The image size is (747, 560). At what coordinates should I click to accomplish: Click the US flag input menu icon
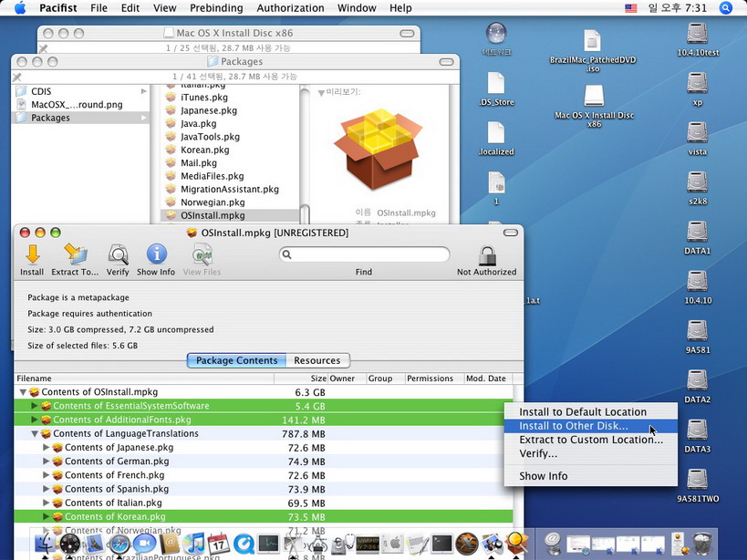[x=631, y=8]
